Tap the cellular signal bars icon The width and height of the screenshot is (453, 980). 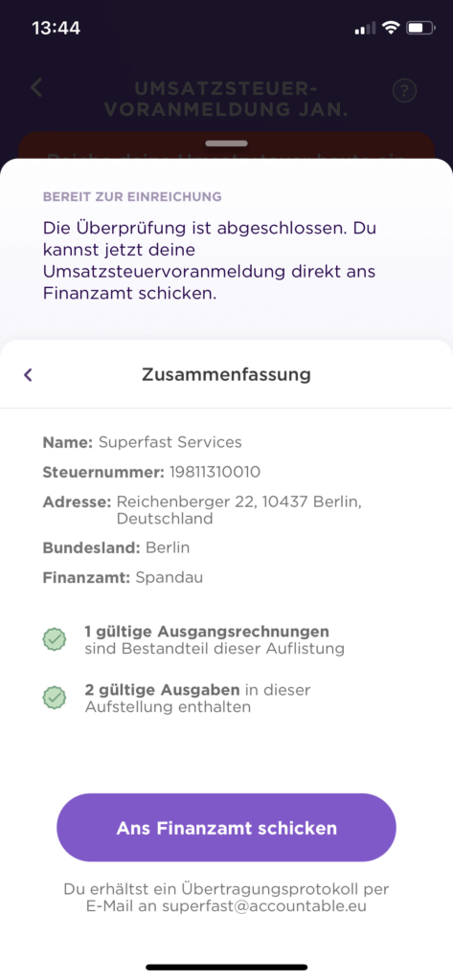click(366, 28)
